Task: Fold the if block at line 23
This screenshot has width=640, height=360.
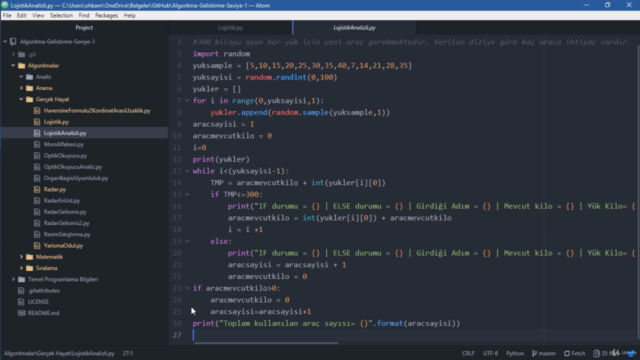Action: 187,288
